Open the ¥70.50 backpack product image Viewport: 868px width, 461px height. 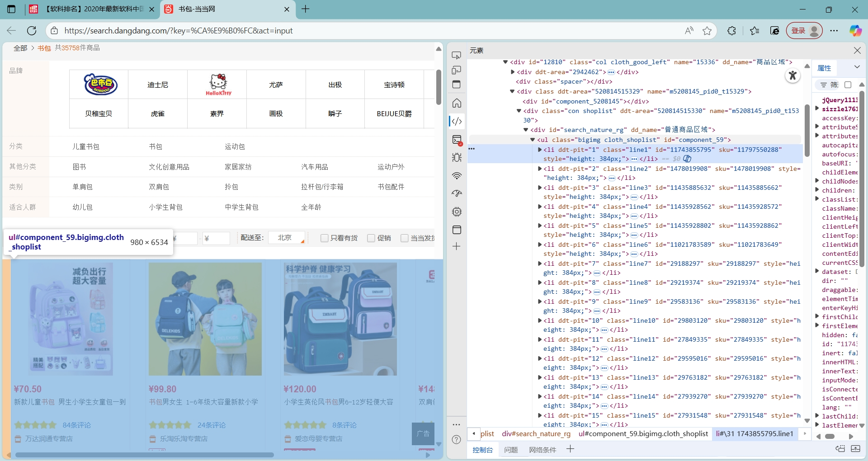click(70, 319)
